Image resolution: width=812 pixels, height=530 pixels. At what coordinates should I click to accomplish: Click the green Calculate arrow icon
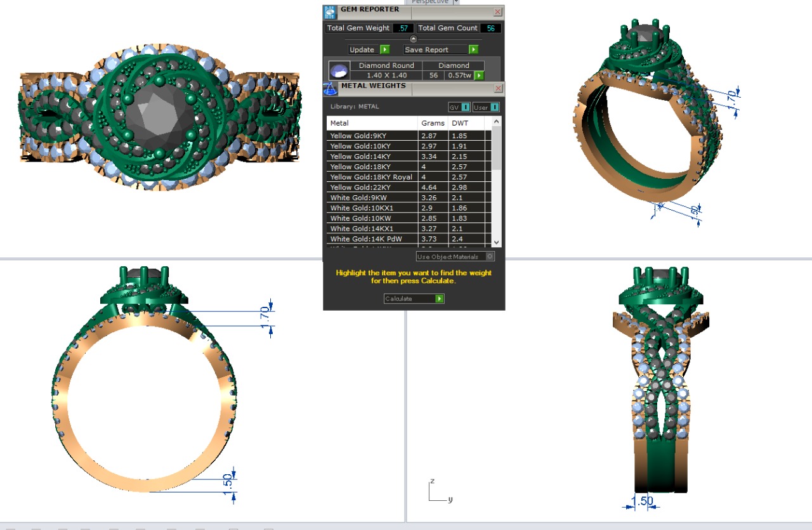coord(440,299)
